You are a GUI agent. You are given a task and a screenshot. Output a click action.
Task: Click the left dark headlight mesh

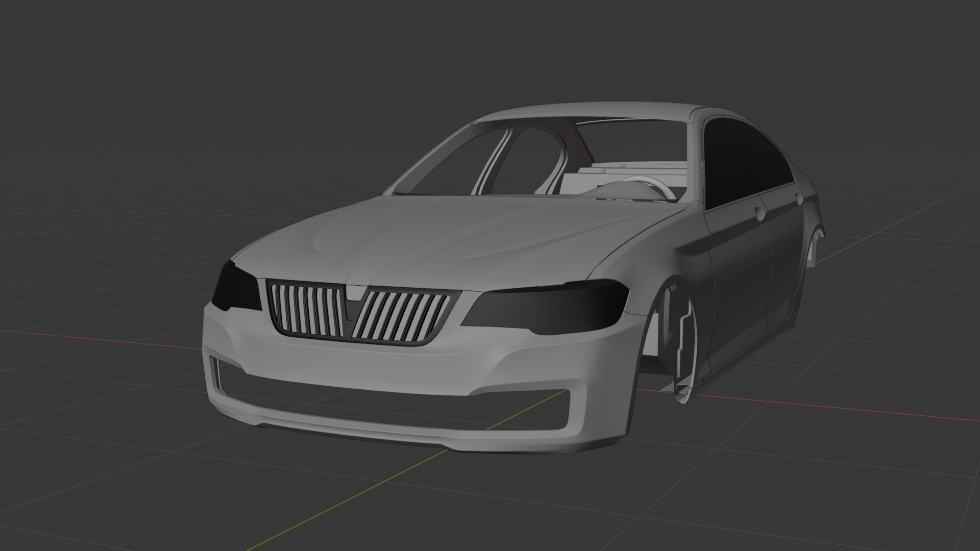pyautogui.click(x=236, y=290)
